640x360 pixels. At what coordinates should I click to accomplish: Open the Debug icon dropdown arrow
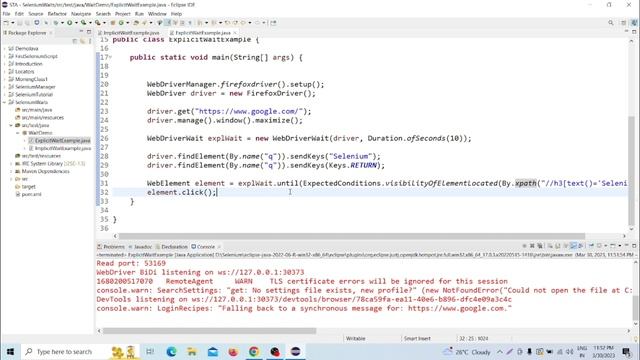62,23
